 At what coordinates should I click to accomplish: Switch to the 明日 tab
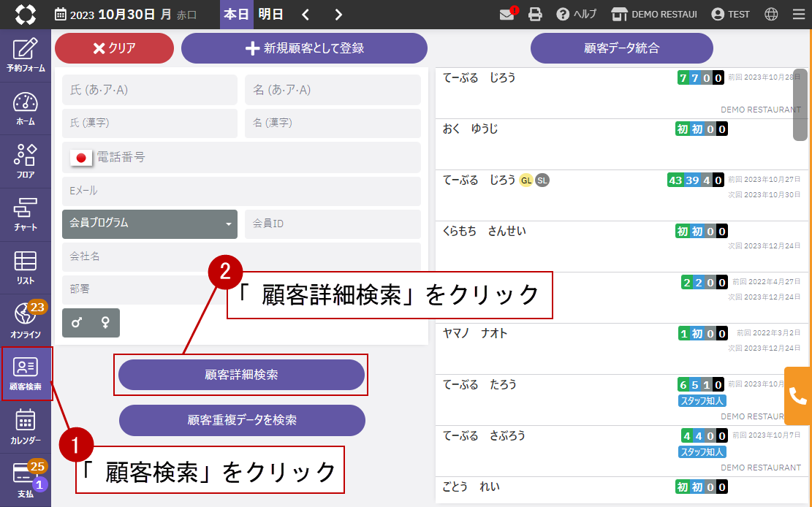(x=271, y=15)
